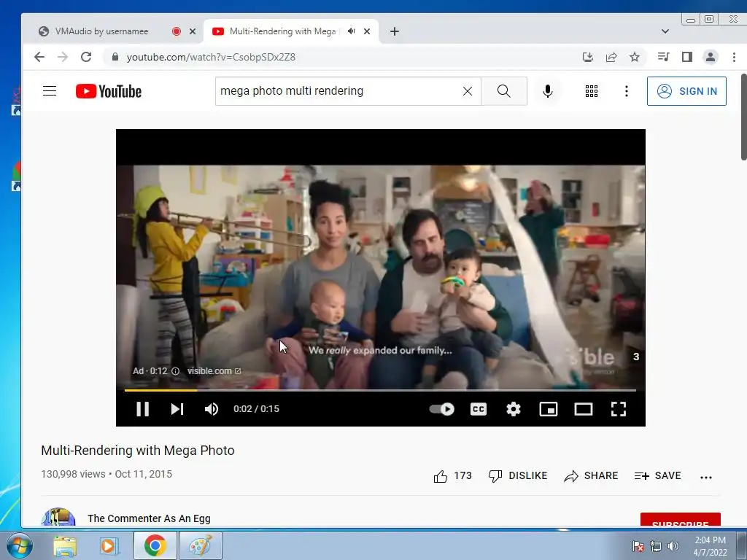The width and height of the screenshot is (747, 560).
Task: Open the network status tray icon
Action: tap(656, 546)
